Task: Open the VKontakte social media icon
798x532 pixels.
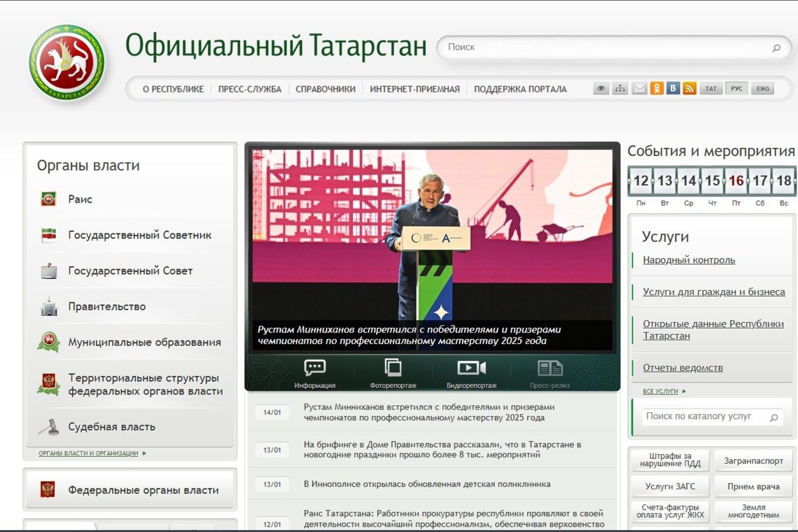Action: point(673,88)
